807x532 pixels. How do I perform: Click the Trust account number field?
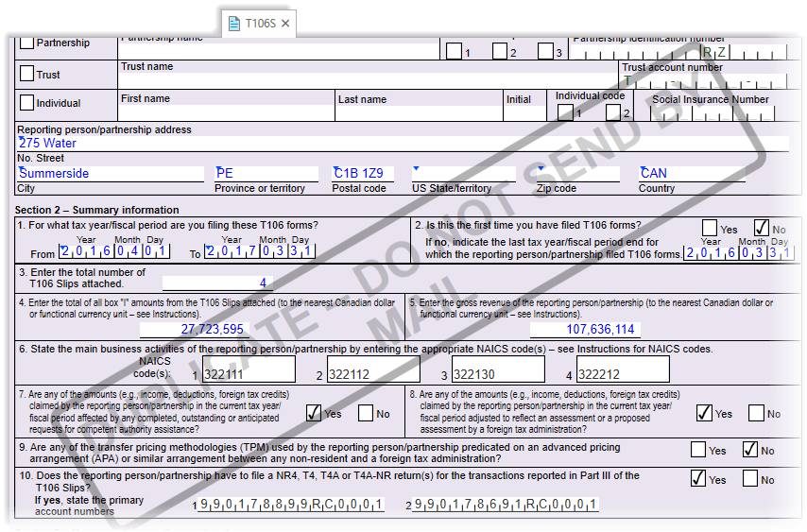click(704, 80)
